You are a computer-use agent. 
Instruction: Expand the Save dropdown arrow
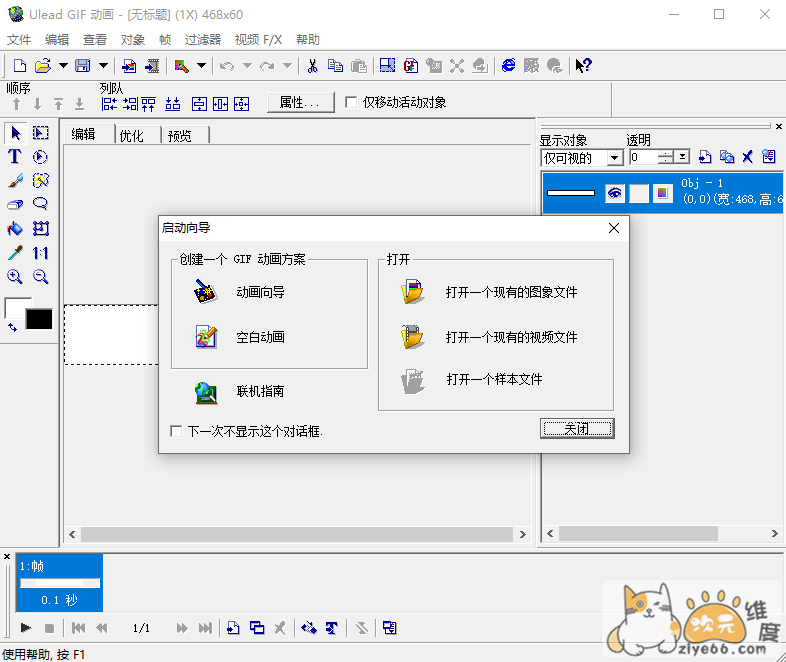coord(103,66)
